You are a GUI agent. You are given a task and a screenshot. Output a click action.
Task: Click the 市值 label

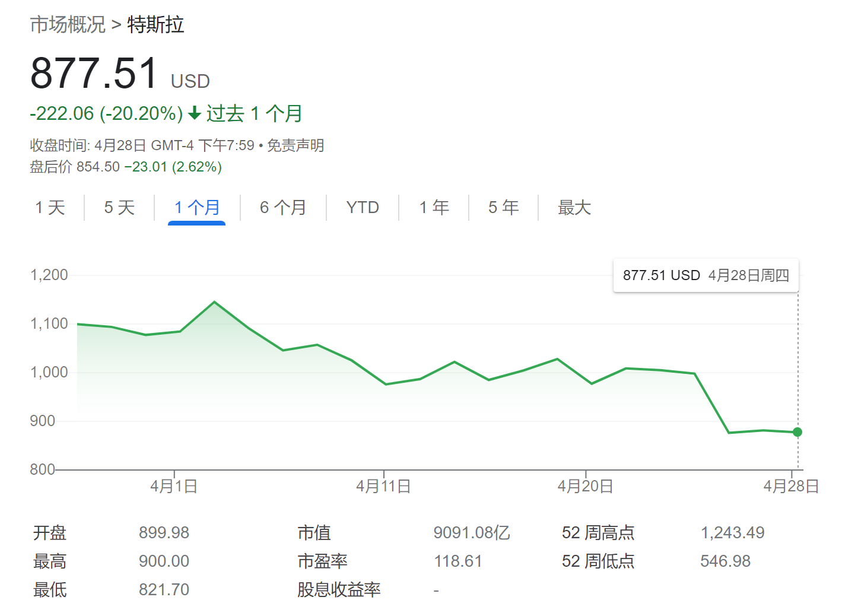tap(314, 533)
